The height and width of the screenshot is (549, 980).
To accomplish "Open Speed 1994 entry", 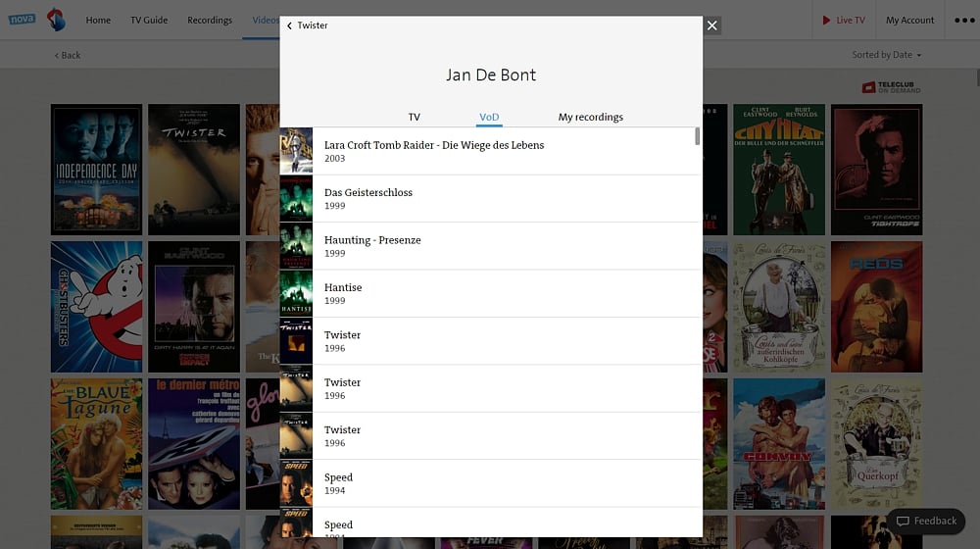I will [491, 483].
